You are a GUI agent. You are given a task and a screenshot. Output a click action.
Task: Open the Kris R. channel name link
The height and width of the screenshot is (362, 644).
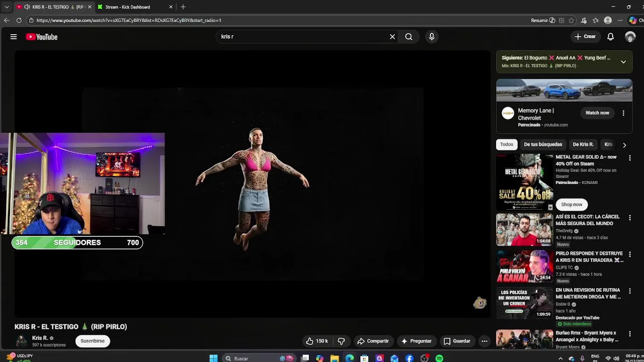pos(40,338)
